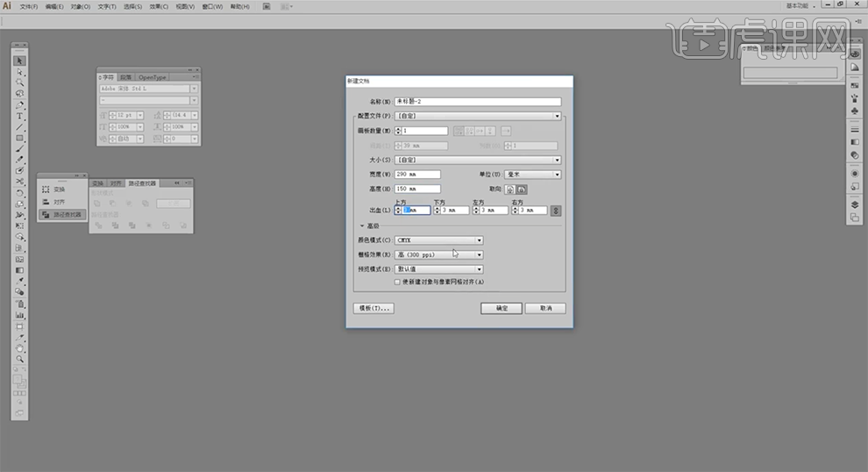Select the Lasso tool

tap(19, 94)
